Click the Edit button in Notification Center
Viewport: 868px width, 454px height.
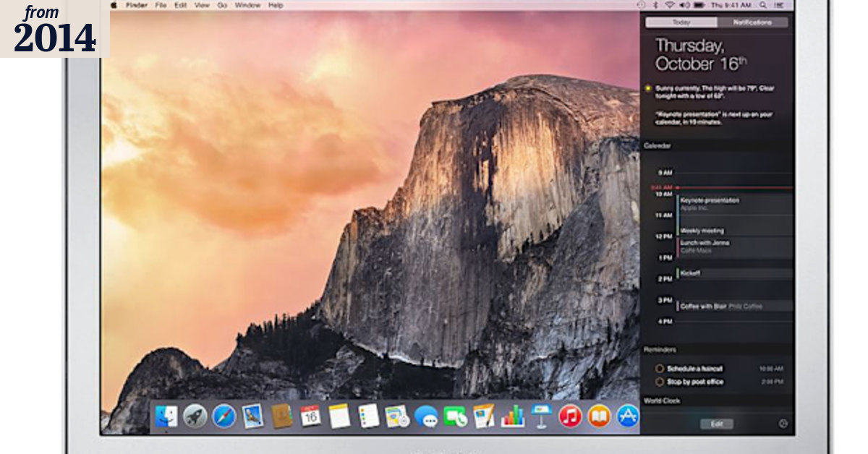pyautogui.click(x=717, y=424)
